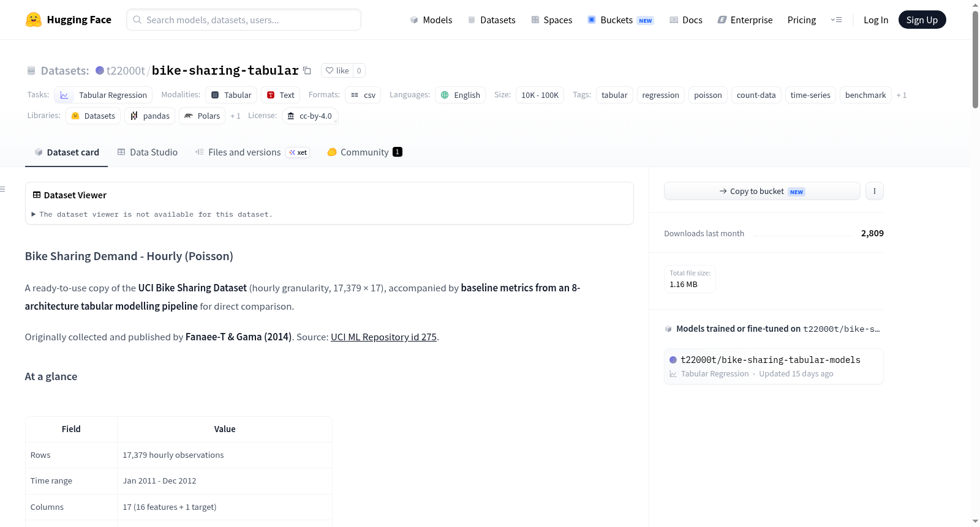Viewport: 980px width, 527px height.
Task: Filter by Tabular modality tag
Action: click(x=232, y=95)
